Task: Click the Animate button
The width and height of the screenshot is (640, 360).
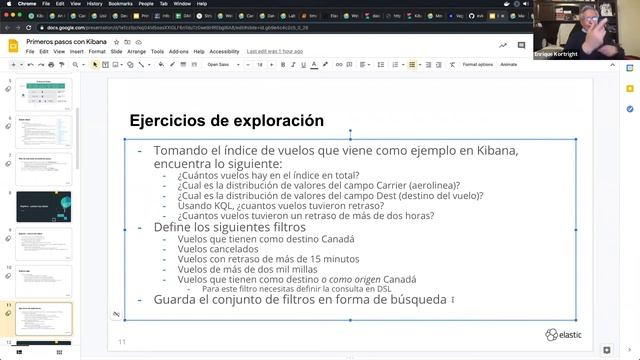Action: [509, 64]
